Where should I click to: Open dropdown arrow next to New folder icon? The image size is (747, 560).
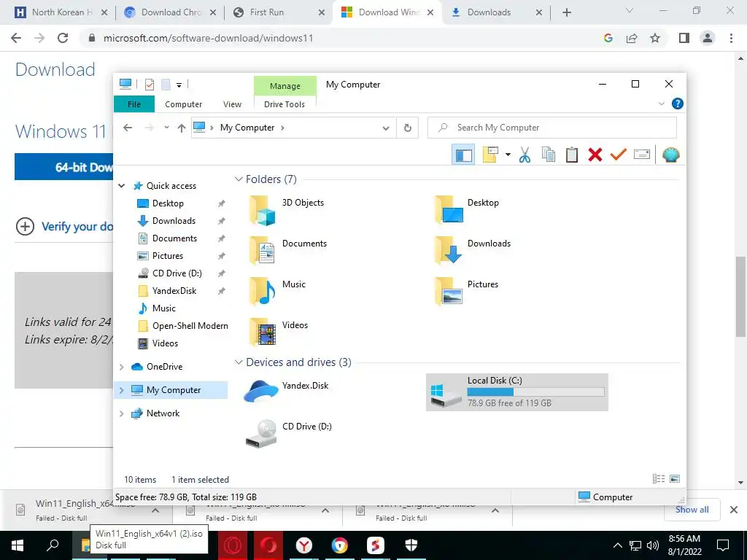(508, 155)
